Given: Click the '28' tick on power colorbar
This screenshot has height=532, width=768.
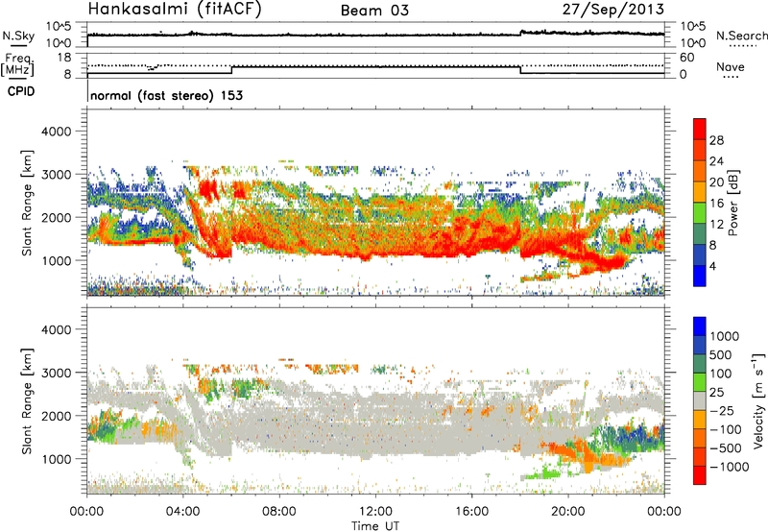Looking at the screenshot, I should coord(716,140).
